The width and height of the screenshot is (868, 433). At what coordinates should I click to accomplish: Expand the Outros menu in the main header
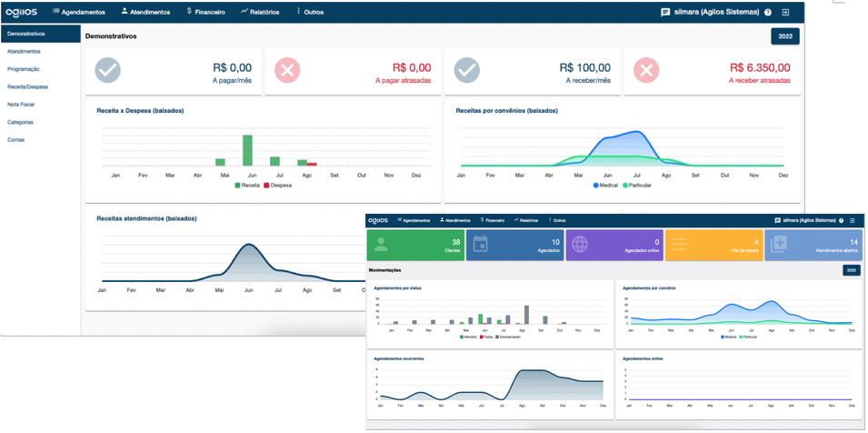310,13
